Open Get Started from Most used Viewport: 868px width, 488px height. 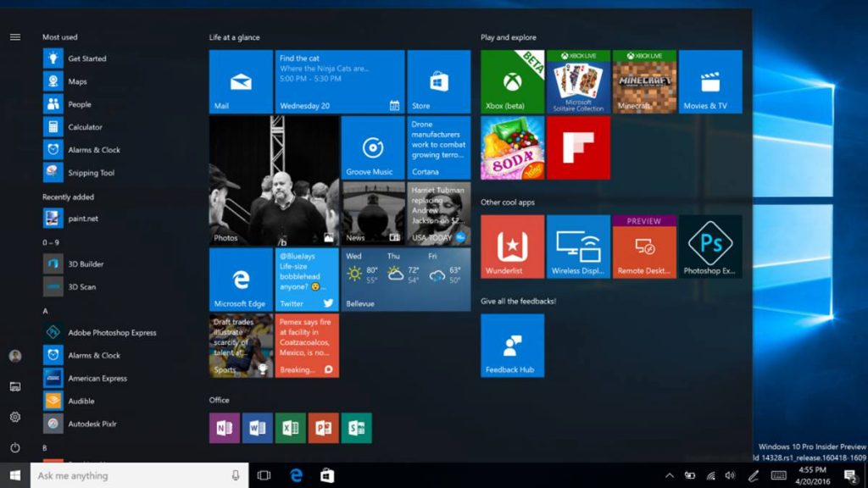tap(85, 58)
